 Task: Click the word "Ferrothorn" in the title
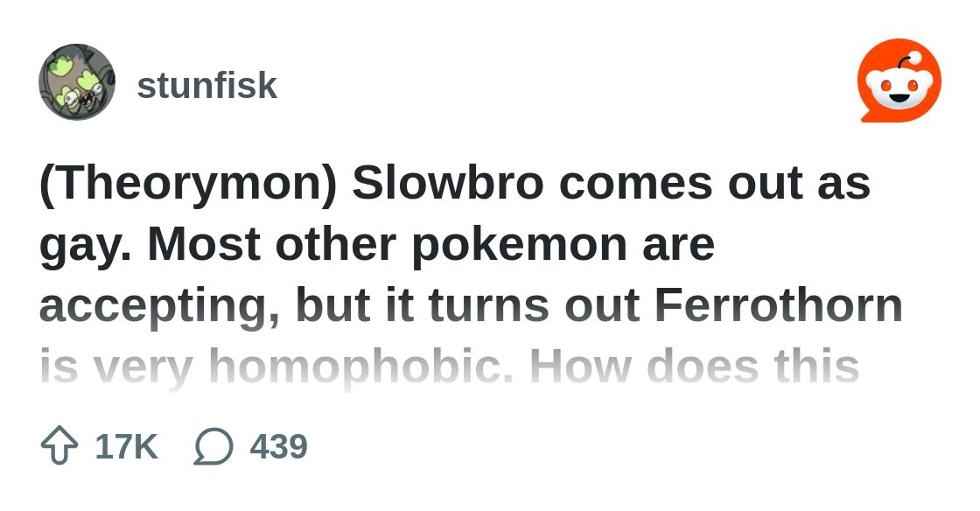pyautogui.click(x=778, y=305)
